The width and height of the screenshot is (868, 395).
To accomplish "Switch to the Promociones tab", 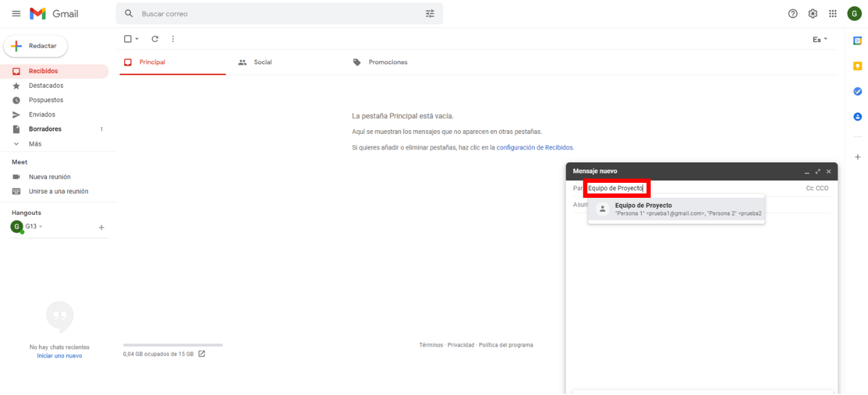I will pos(401,63).
